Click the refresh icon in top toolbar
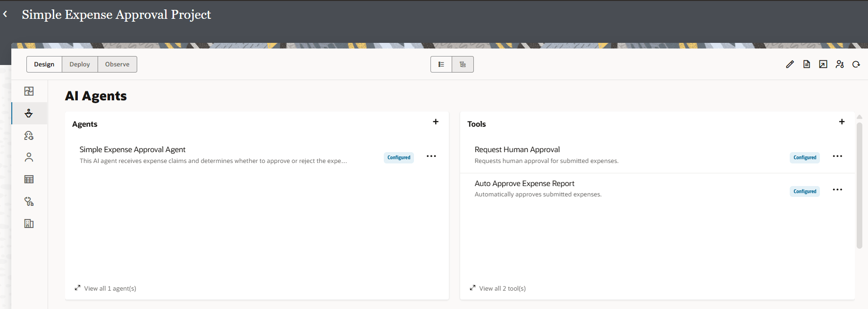This screenshot has width=868, height=309. click(x=856, y=65)
